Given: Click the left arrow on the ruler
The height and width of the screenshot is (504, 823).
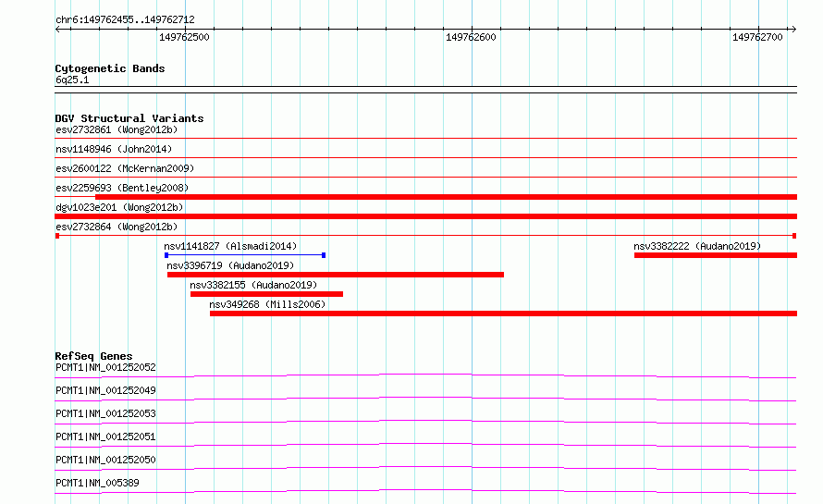Looking at the screenshot, I should [x=57, y=29].
